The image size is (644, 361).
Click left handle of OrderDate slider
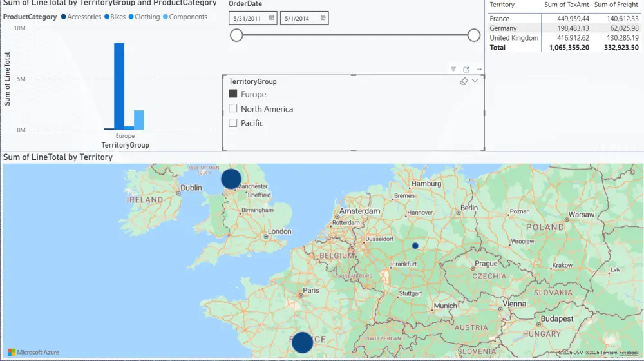point(236,35)
